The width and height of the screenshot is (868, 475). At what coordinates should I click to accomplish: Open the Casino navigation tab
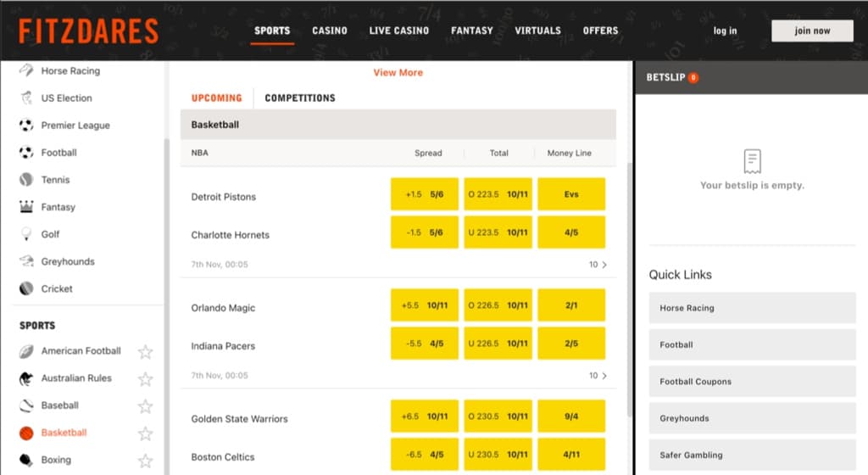[x=330, y=31]
